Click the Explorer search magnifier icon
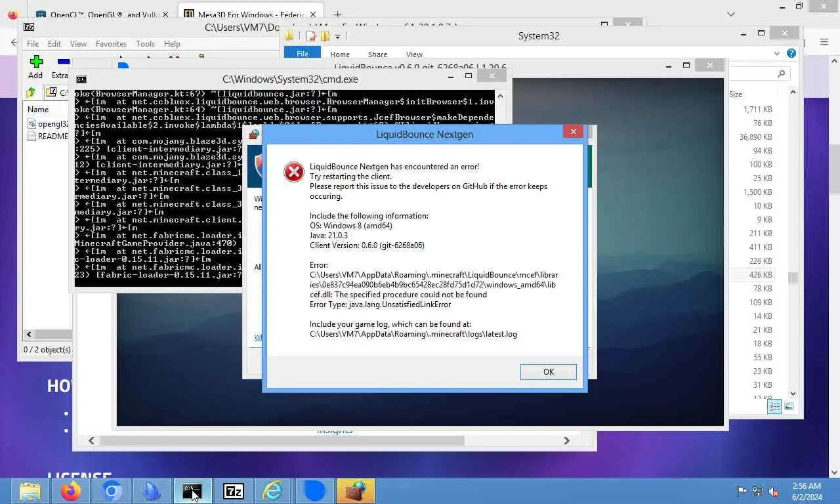 point(781,74)
